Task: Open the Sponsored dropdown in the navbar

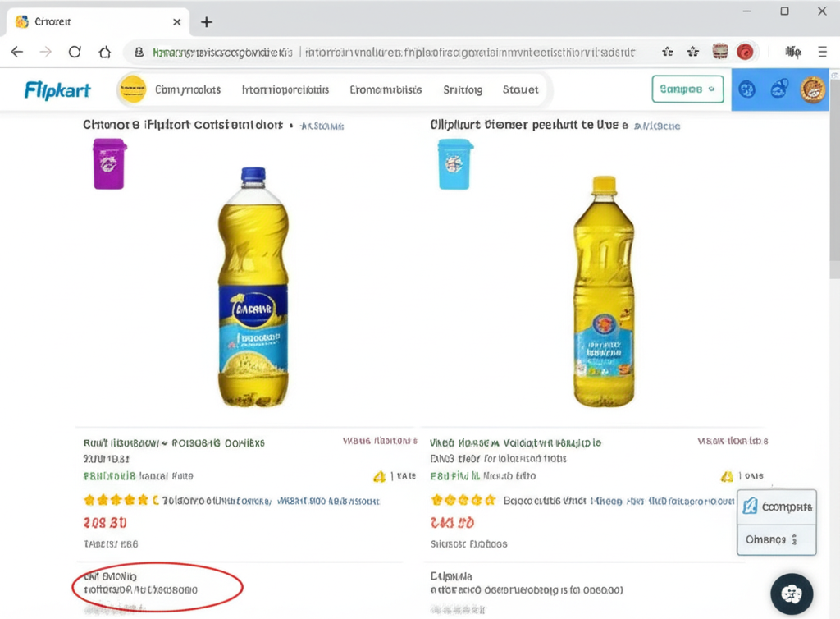Action: [687, 88]
